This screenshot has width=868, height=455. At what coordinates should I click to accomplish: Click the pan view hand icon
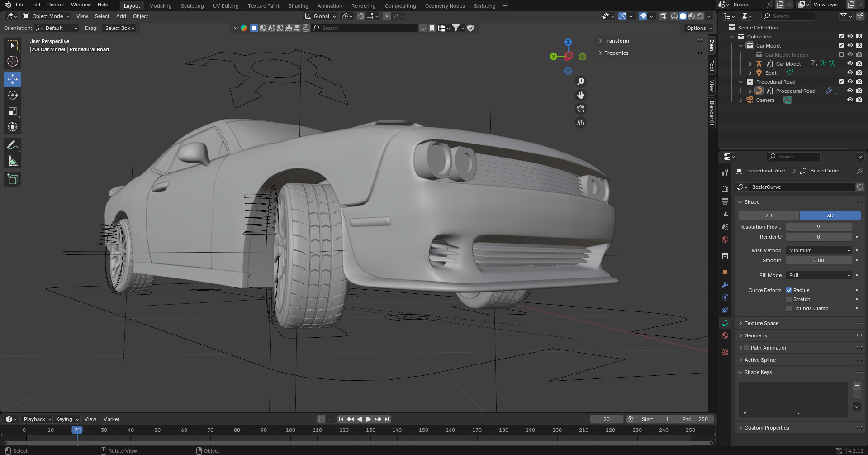[581, 95]
